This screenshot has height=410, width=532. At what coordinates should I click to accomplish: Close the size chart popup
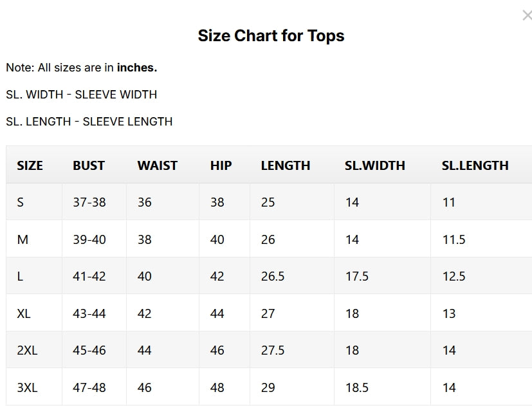click(x=527, y=15)
